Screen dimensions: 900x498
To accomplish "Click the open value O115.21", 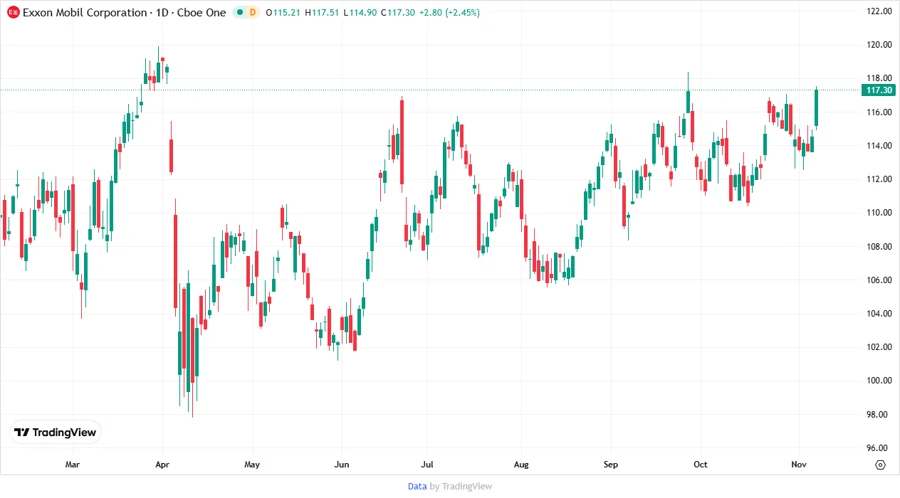I will (283, 13).
